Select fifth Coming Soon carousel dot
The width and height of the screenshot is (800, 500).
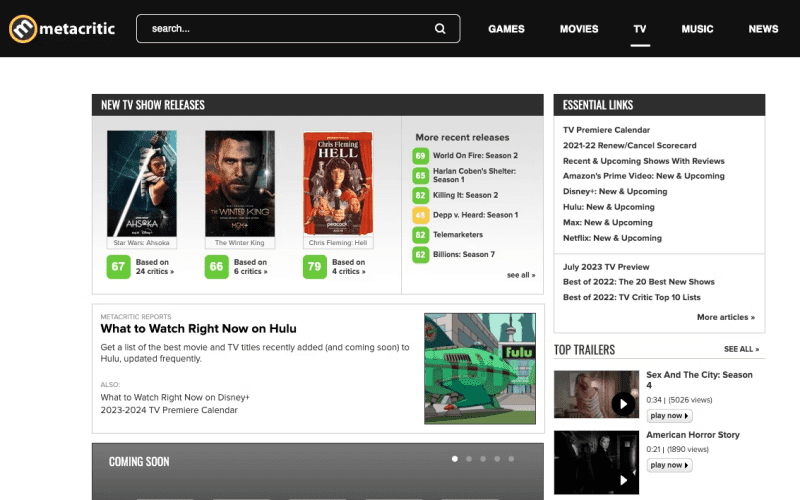511,459
